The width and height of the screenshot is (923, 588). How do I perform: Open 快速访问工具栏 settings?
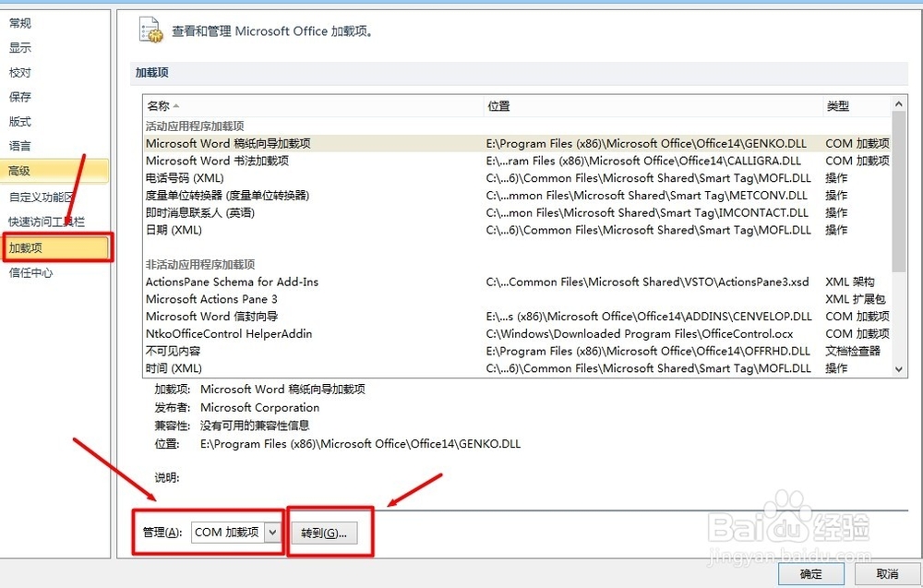coord(46,222)
